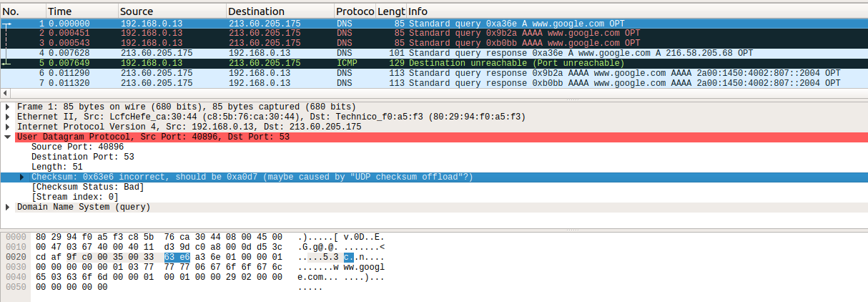Collapse the User Datagram Protocol node
Viewport: 868px width, 302px height.
click(8, 137)
